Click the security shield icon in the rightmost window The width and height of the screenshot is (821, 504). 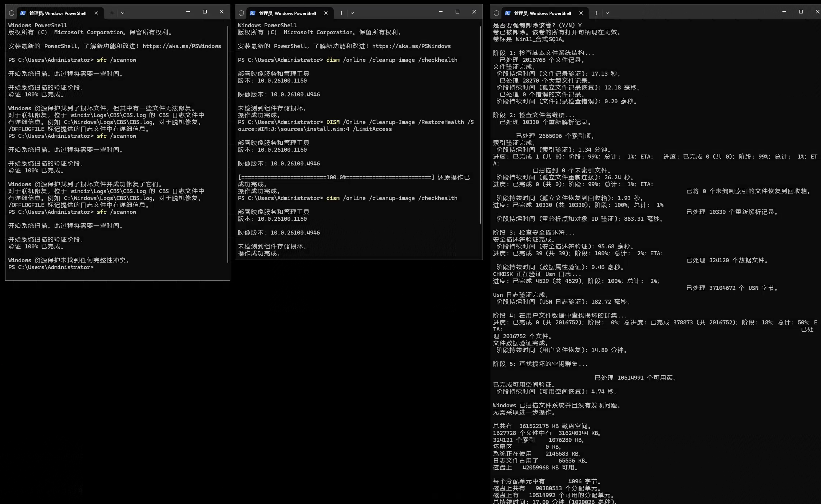[496, 13]
